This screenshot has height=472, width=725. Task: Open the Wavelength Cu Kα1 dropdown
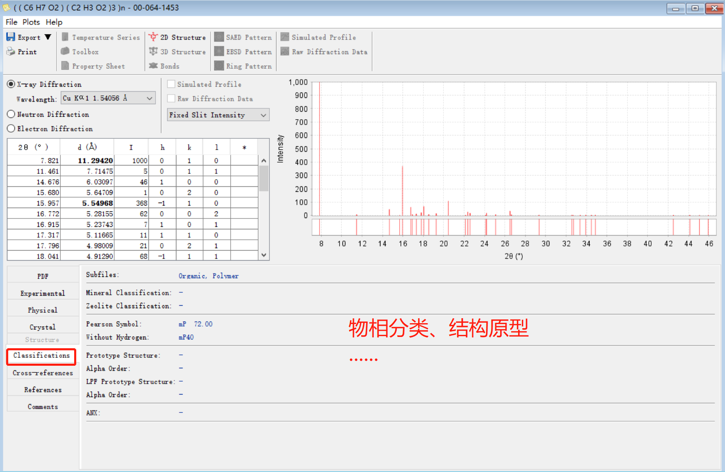(108, 99)
